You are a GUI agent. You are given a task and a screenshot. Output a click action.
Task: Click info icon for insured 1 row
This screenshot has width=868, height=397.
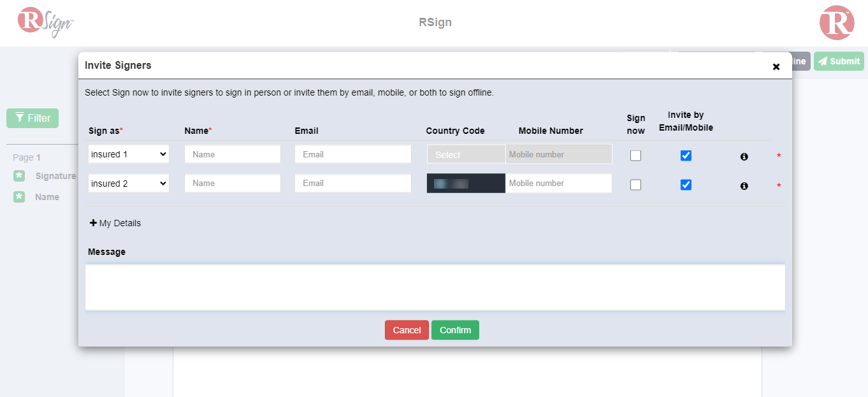point(744,157)
